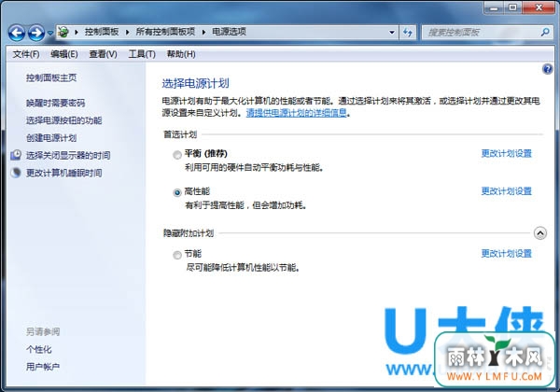The height and width of the screenshot is (392, 560).
Task: Maximize the Power Options window
Action: (512, 7)
